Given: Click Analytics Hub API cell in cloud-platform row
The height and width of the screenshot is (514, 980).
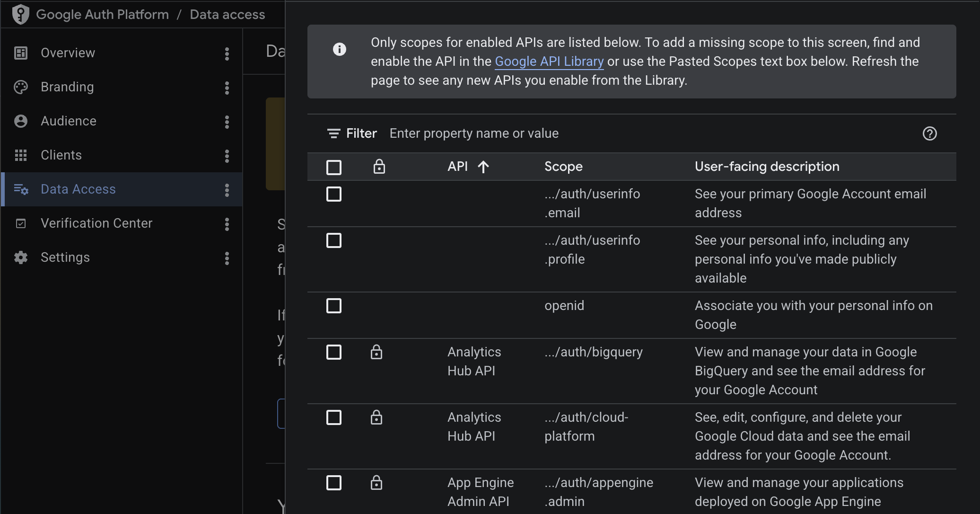Looking at the screenshot, I should (x=474, y=427).
